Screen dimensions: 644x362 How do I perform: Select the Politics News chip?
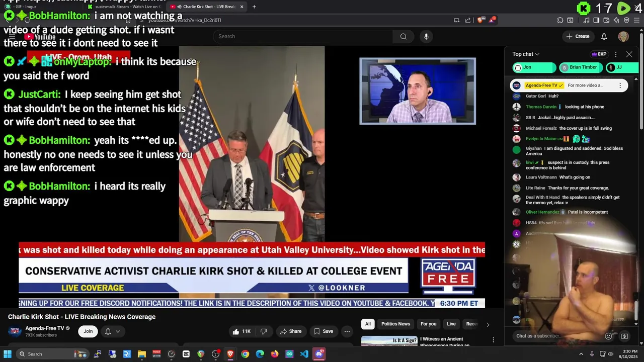(395, 324)
